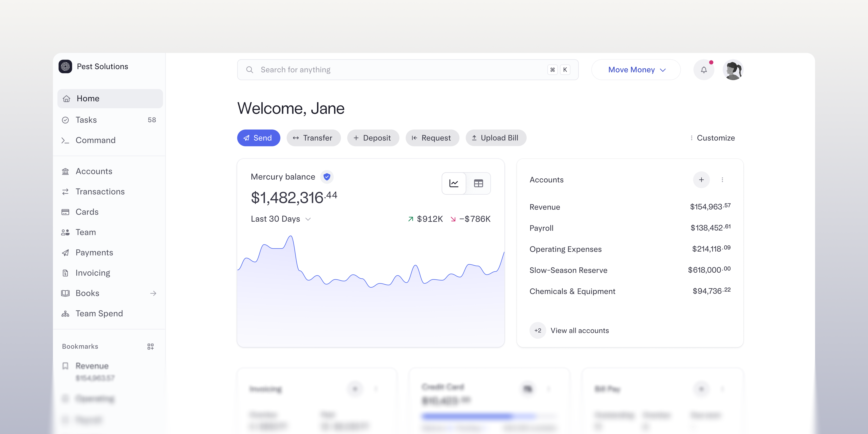Click the blue Send button

tap(258, 138)
